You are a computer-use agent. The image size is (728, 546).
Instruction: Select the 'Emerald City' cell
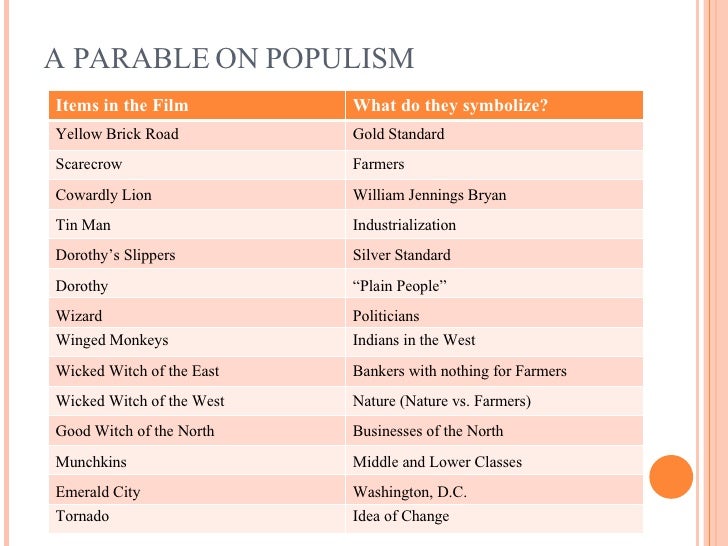tap(197, 490)
